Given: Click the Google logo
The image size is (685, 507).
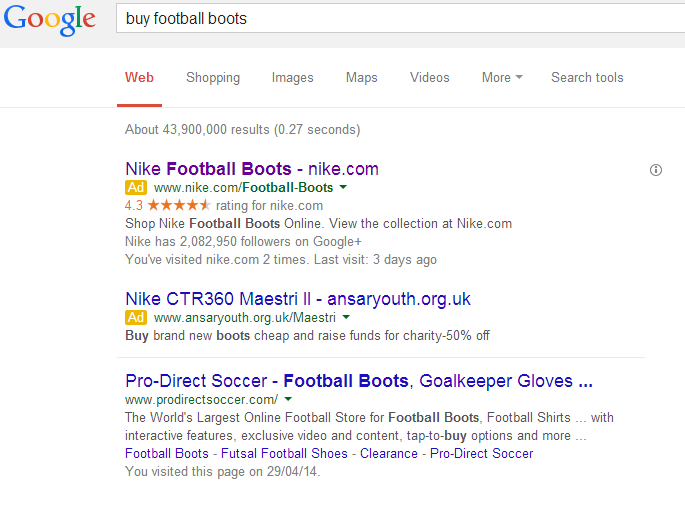Looking at the screenshot, I should (x=50, y=19).
